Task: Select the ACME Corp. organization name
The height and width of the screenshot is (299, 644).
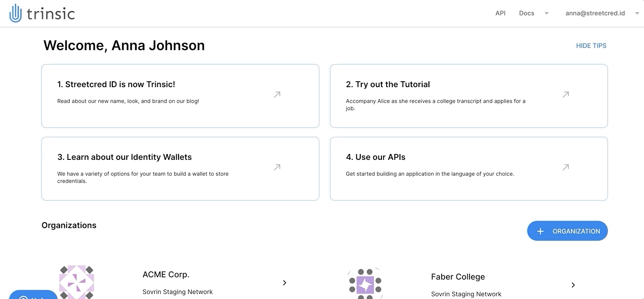Action: point(166,275)
